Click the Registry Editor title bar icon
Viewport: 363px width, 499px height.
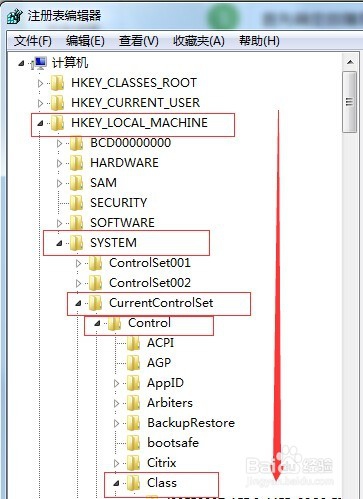click(x=15, y=16)
